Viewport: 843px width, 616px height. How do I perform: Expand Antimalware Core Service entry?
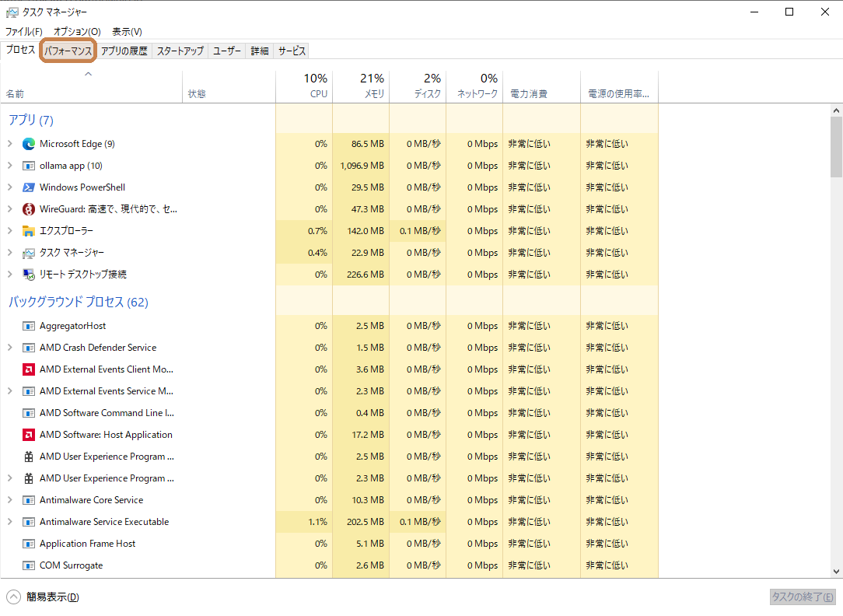pos(9,500)
